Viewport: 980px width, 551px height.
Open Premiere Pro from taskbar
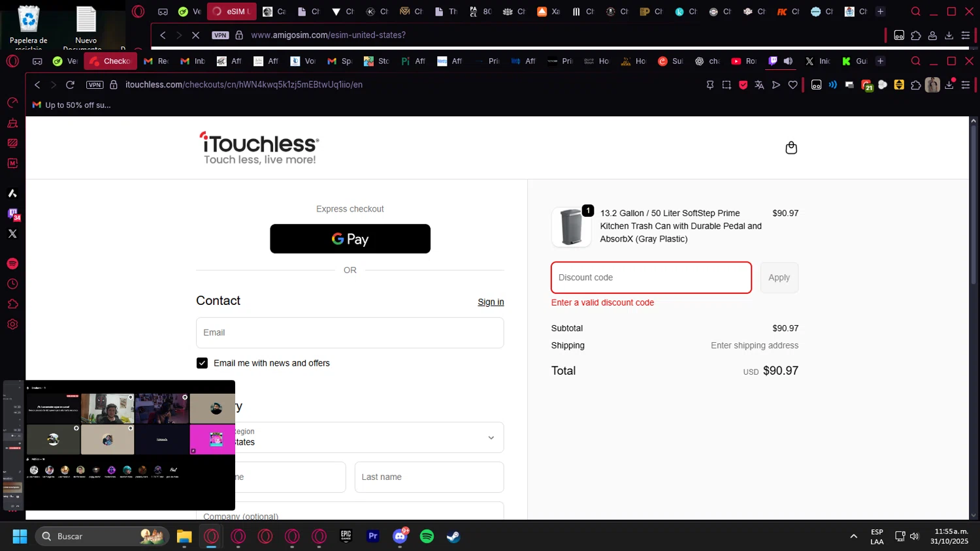(x=373, y=537)
